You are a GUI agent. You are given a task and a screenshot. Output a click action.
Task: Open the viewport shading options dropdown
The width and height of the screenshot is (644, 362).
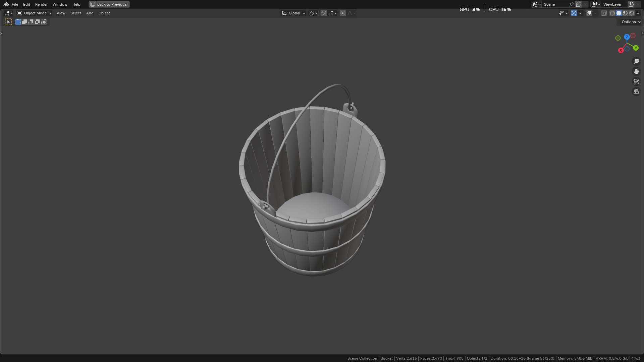point(638,13)
